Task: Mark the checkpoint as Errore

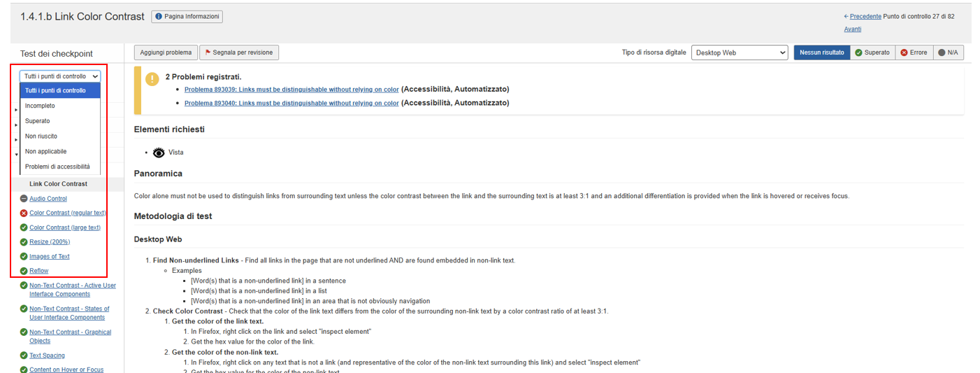Action: (914, 52)
